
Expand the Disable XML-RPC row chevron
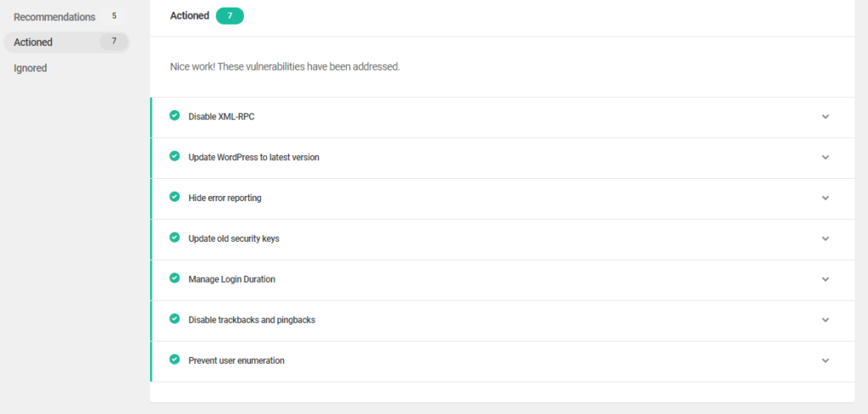tap(826, 117)
